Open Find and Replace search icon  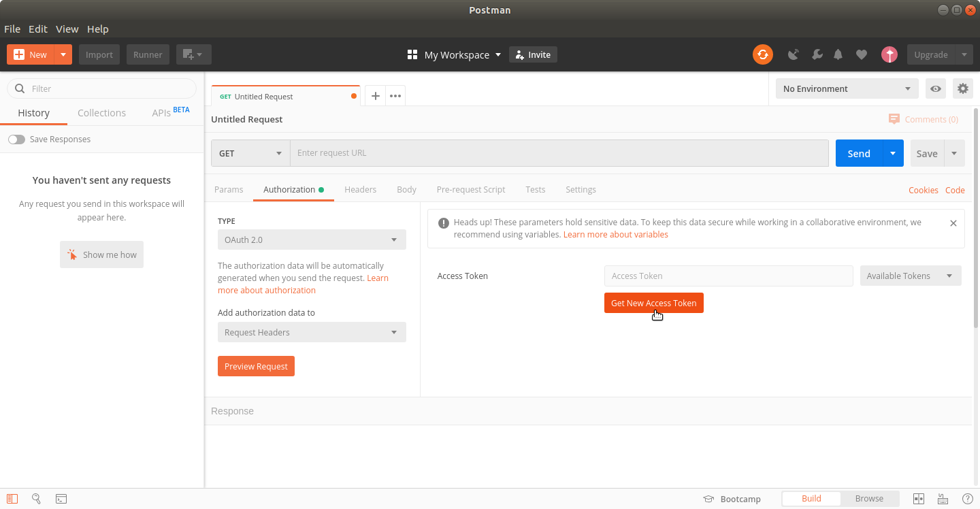click(x=37, y=499)
